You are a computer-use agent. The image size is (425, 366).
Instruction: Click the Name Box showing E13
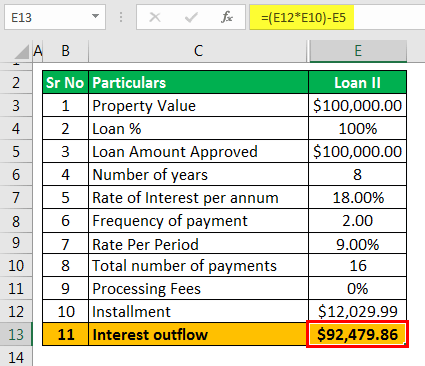coord(55,17)
